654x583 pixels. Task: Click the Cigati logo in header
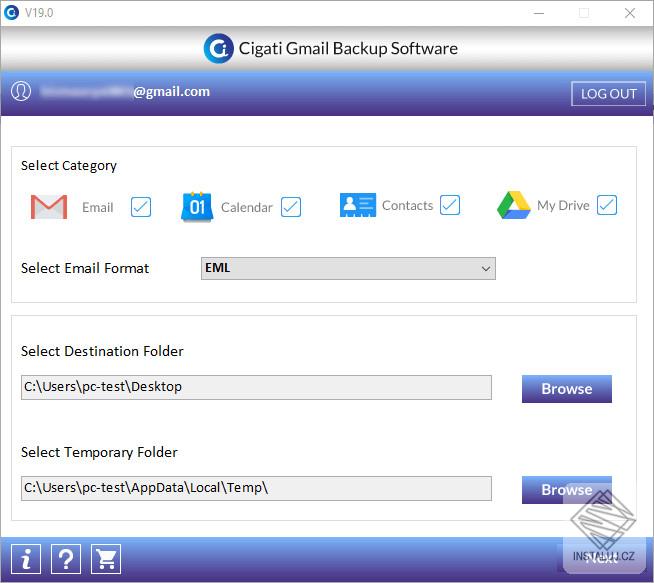[x=219, y=48]
